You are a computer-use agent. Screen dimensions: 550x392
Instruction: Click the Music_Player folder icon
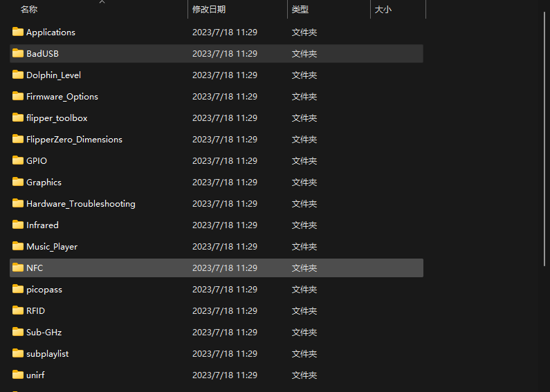point(18,246)
